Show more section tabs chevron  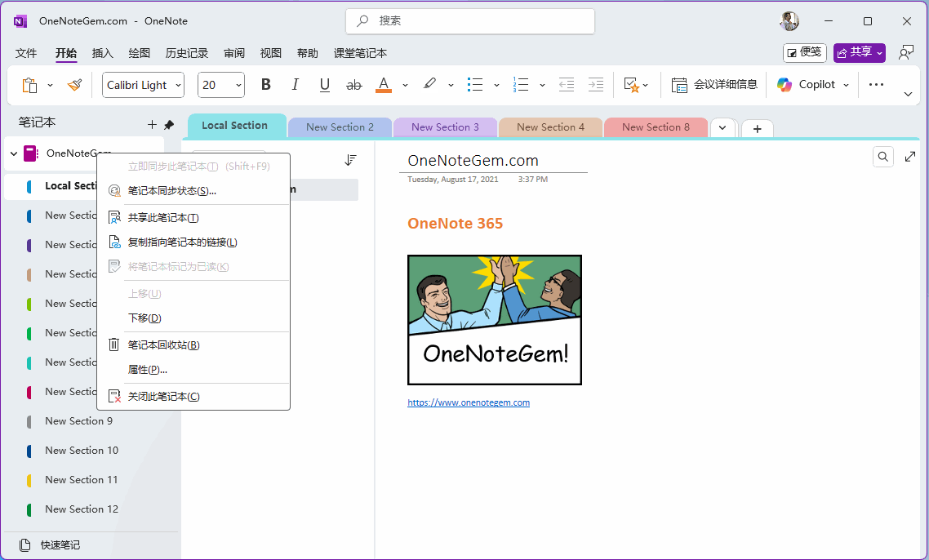722,128
